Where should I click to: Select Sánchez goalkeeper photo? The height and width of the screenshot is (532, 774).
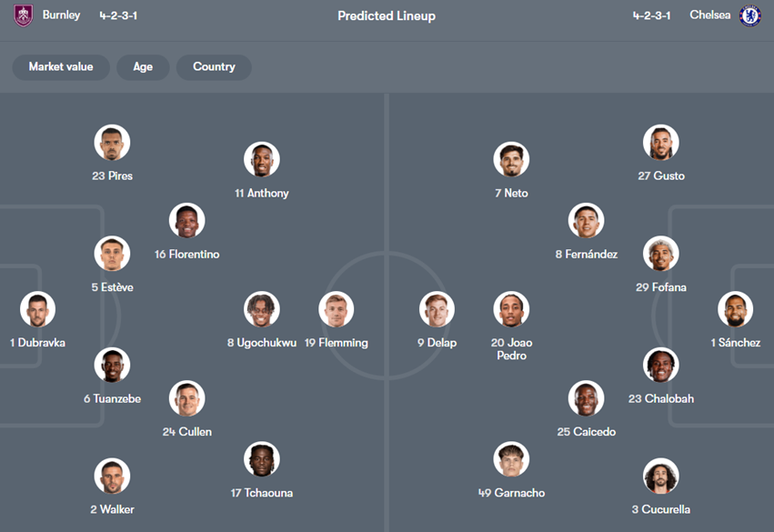coord(735,309)
